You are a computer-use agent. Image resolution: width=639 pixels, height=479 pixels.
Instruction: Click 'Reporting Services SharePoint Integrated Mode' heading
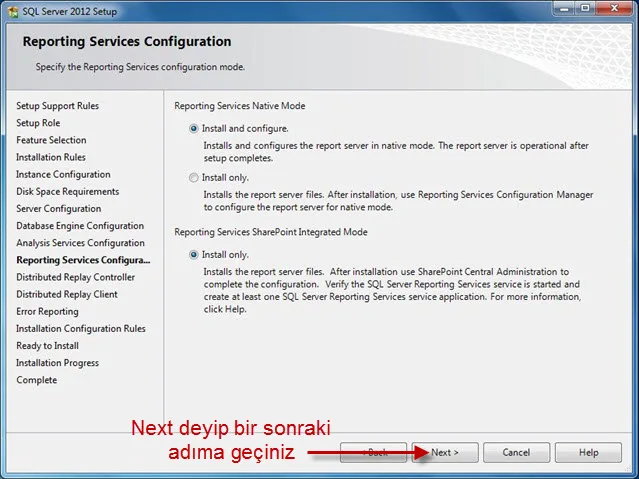(x=271, y=232)
